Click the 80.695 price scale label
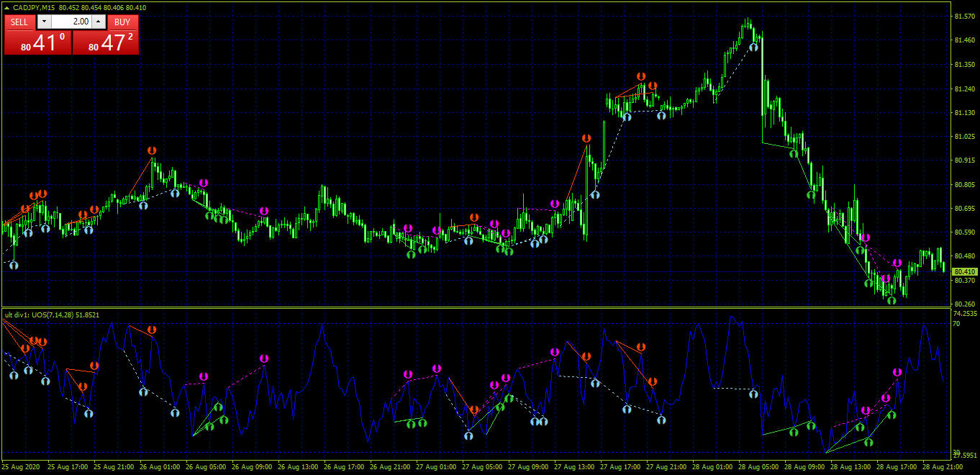Screen dimensions: 980x475 coord(963,209)
